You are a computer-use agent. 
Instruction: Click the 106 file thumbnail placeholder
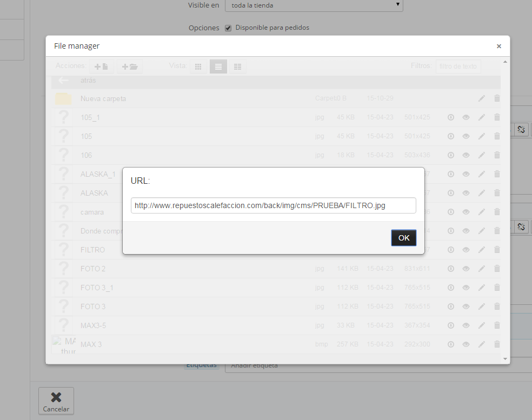click(x=64, y=155)
